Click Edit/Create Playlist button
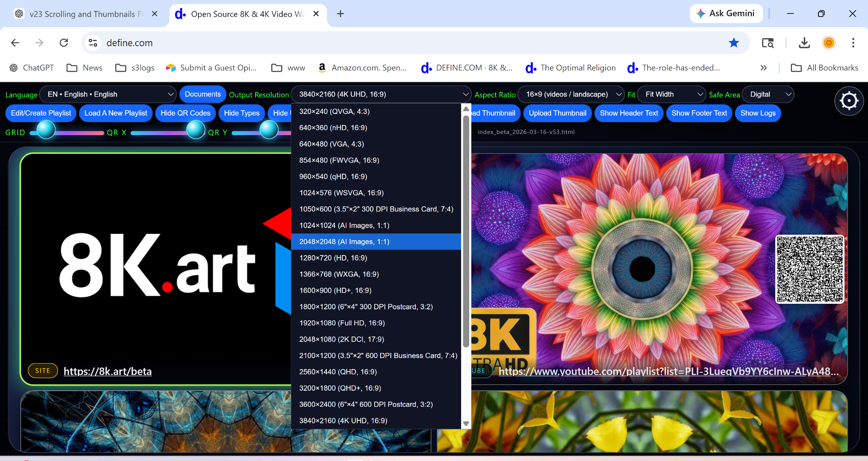This screenshot has width=868, height=461. [x=41, y=113]
